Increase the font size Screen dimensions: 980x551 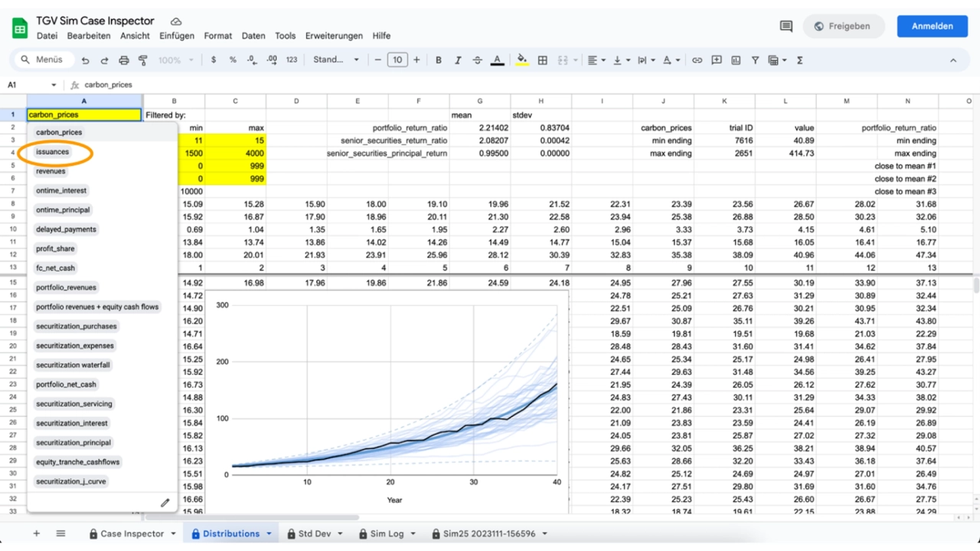[416, 60]
